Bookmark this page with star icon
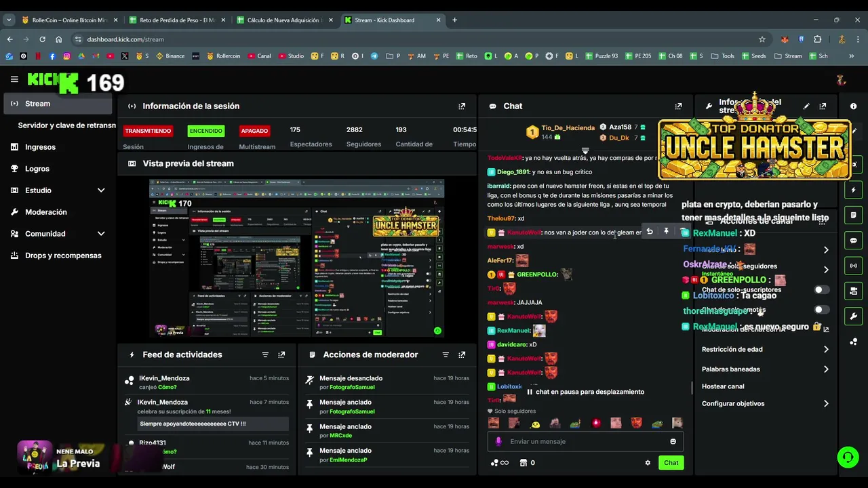868x488 pixels. (762, 39)
